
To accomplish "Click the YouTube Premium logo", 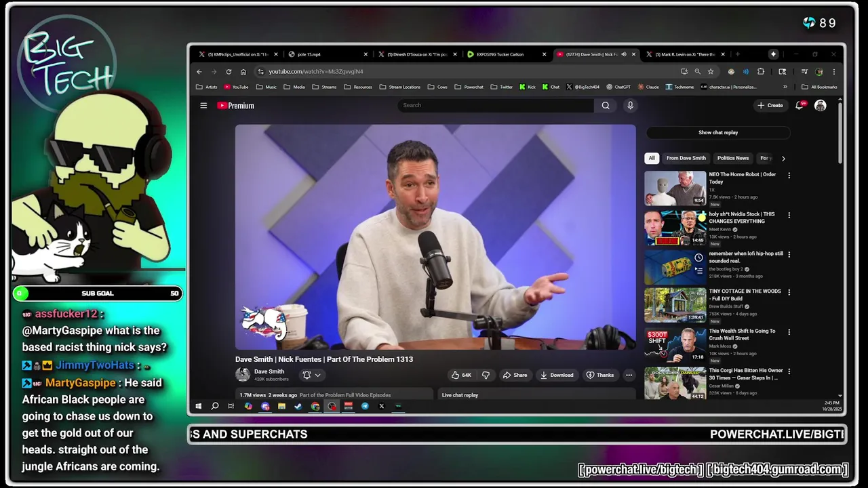I will coord(235,106).
